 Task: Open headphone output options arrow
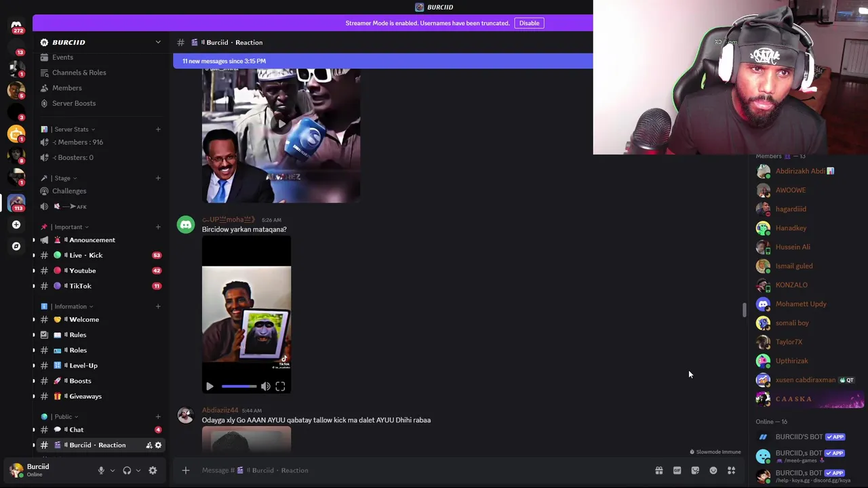coord(138,470)
